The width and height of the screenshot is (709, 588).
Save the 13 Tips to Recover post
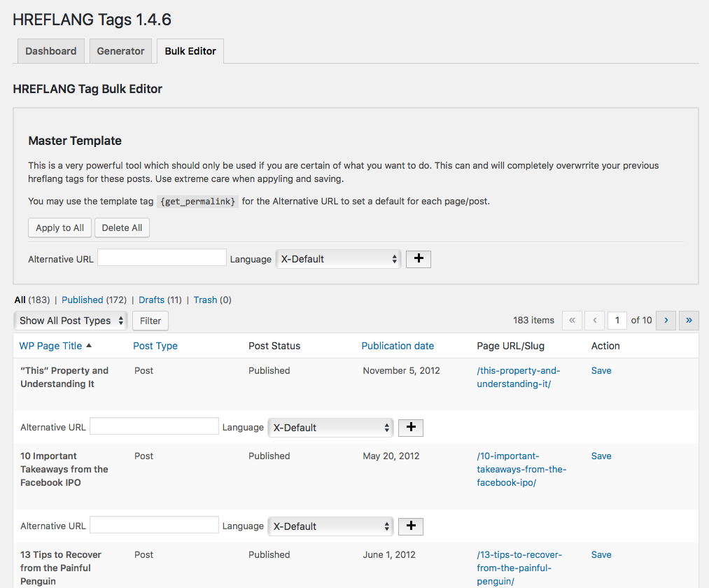click(x=601, y=554)
